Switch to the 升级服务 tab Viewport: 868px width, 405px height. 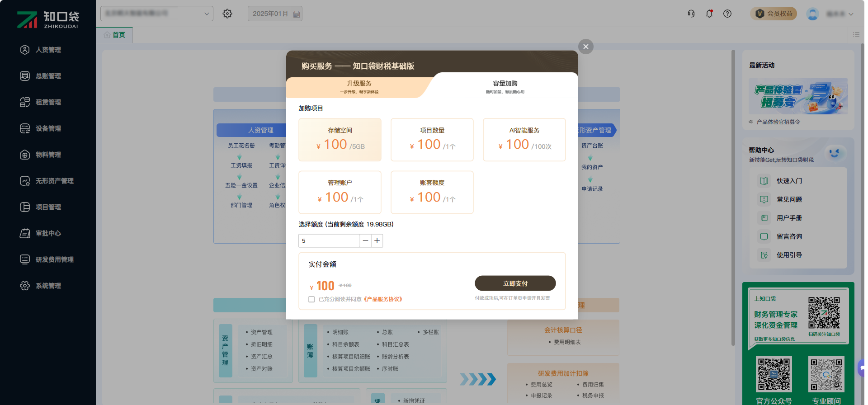[x=359, y=87]
